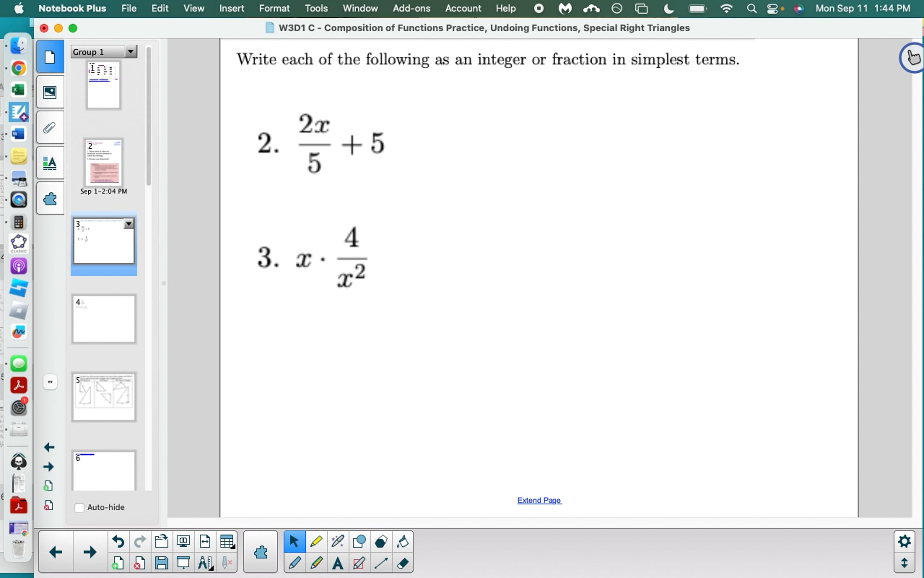Pick the Fill bucket tool
924x578 pixels.
[x=403, y=541]
